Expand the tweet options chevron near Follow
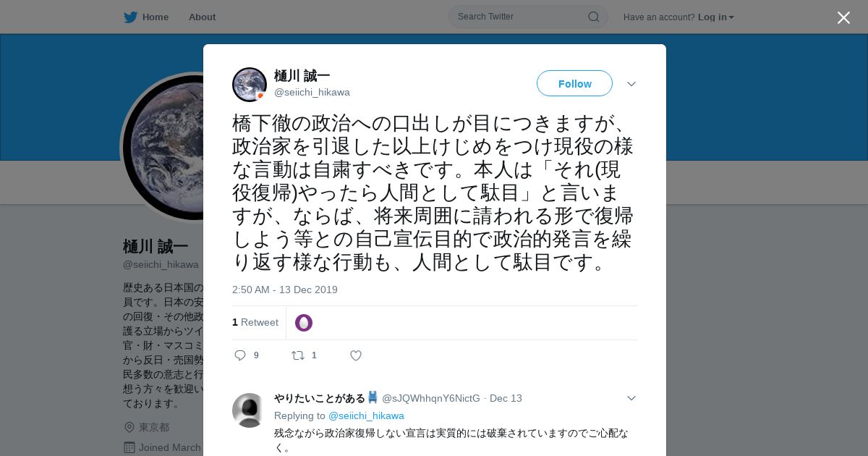 [x=631, y=84]
